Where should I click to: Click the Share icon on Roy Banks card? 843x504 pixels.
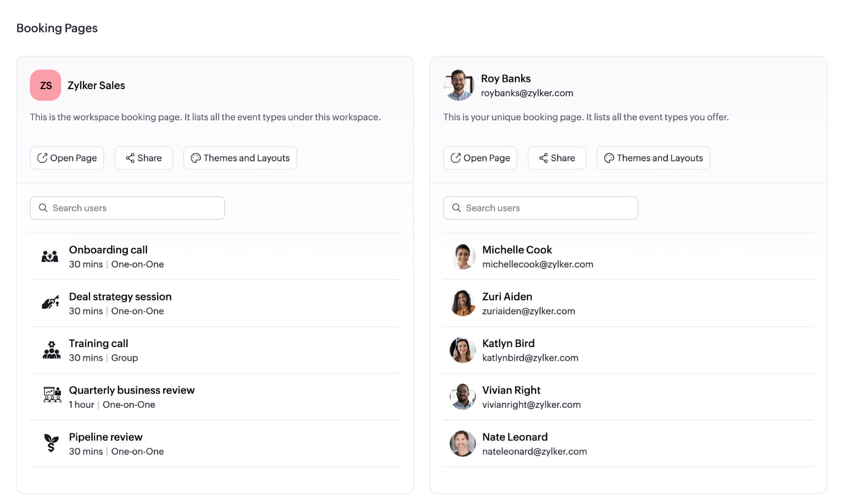tap(544, 158)
